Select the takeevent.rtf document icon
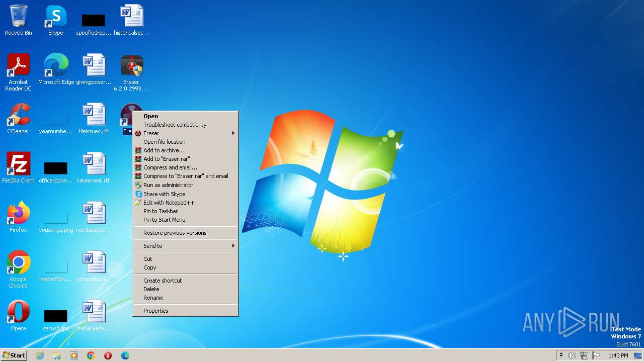The image size is (644, 362). click(94, 167)
